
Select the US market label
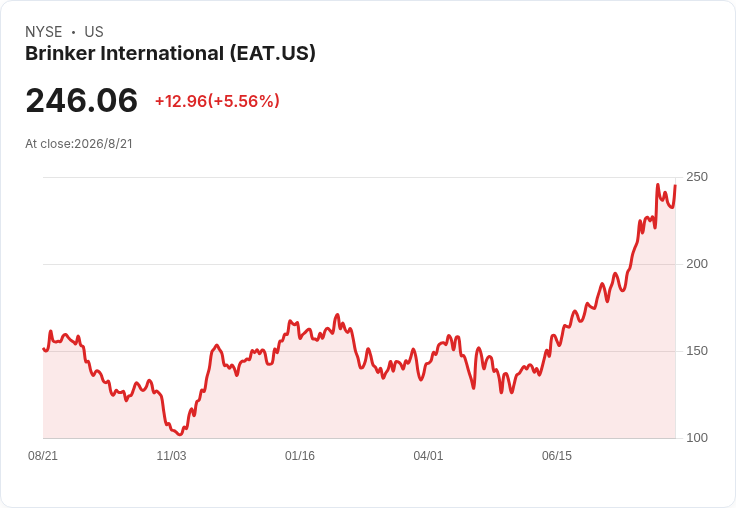pos(94,32)
